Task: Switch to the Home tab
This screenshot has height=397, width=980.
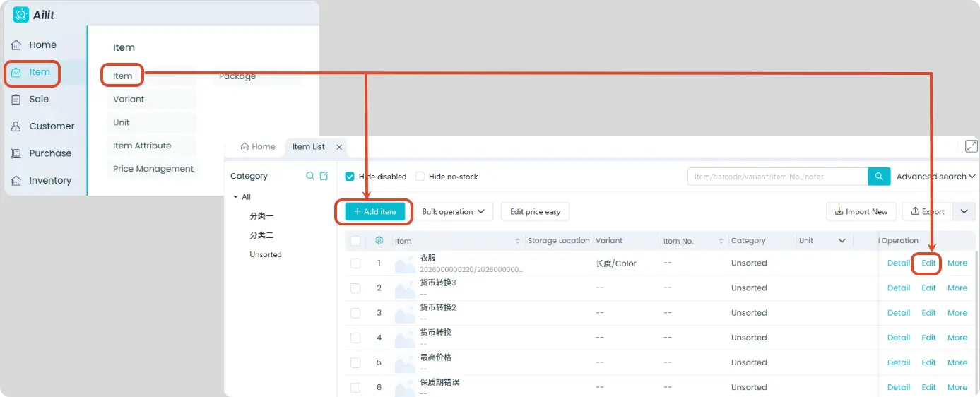Action: click(x=258, y=147)
